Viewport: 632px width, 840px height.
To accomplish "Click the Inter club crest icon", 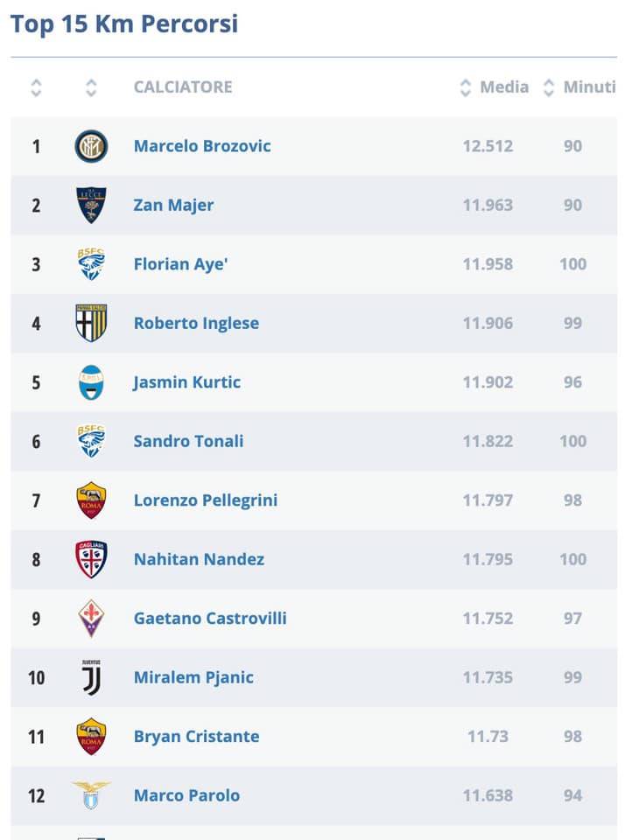I will coord(91,146).
